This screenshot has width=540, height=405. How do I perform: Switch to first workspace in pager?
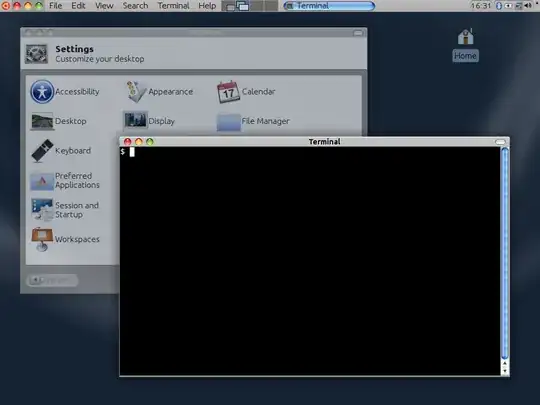pos(229,6)
